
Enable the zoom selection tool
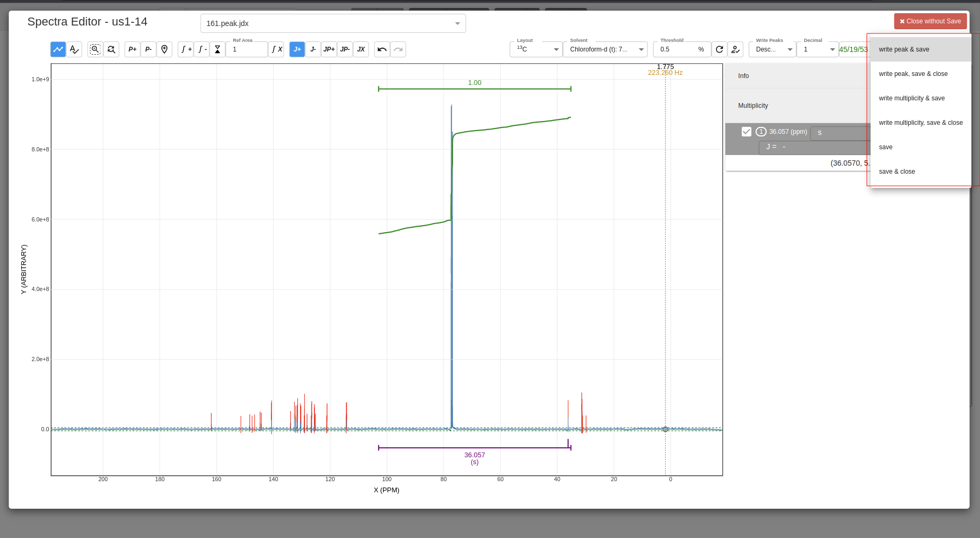coord(95,49)
